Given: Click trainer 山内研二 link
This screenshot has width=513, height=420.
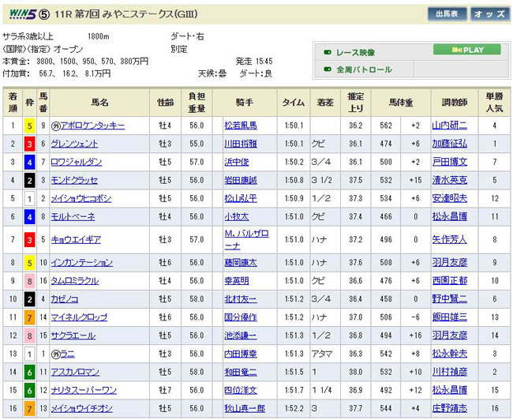Looking at the screenshot, I should [450, 125].
